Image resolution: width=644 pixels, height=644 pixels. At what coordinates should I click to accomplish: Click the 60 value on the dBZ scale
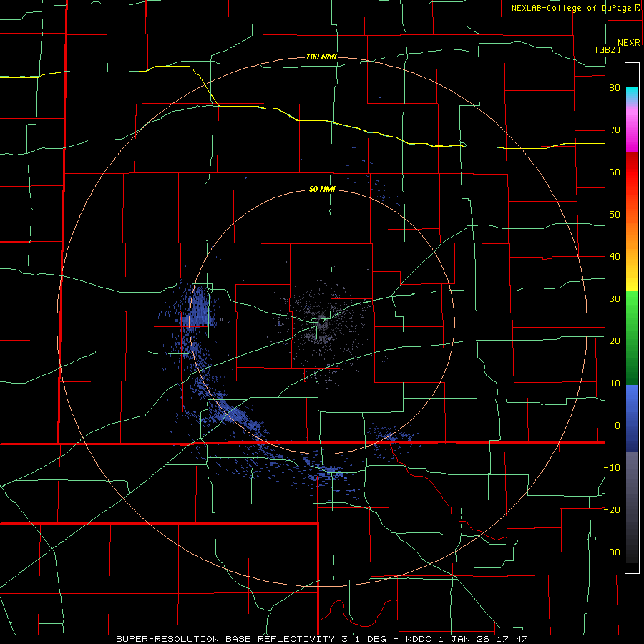(x=614, y=172)
